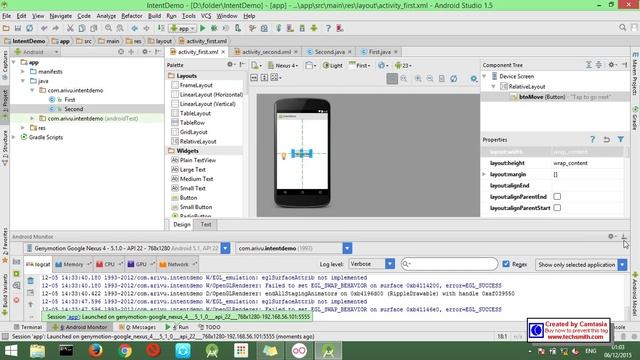Viewport: 640px width, 360px height.
Task: Check the layout:alignParentStart checkbox
Action: click(x=557, y=207)
